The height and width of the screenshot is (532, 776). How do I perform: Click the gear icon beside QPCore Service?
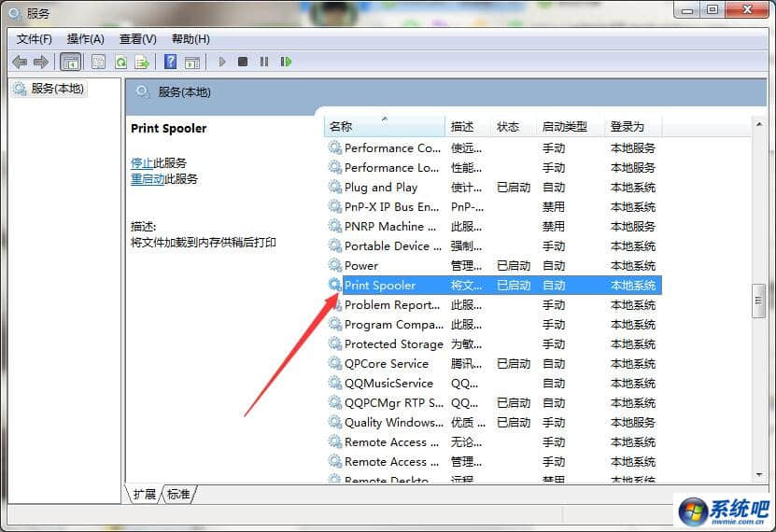[x=335, y=363]
